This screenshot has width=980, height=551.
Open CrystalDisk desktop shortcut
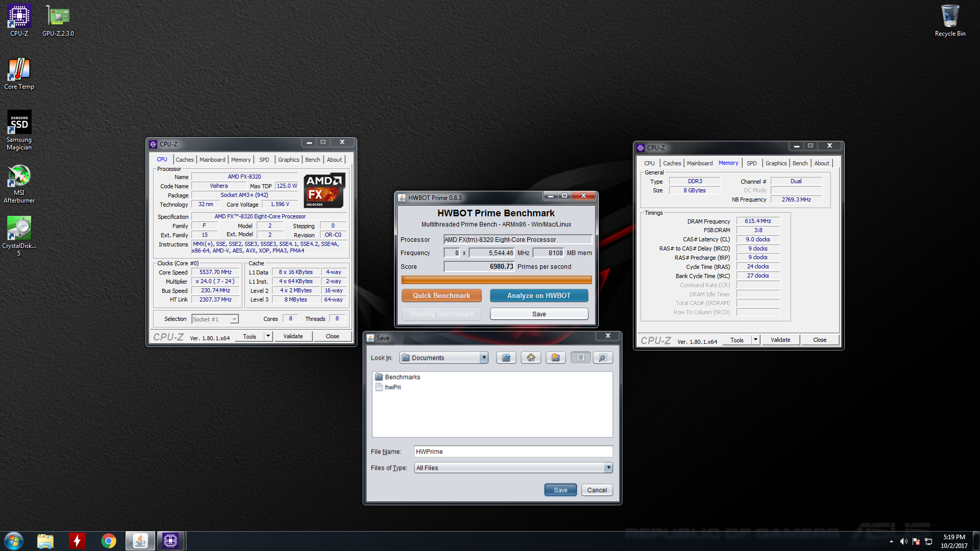click(x=19, y=236)
